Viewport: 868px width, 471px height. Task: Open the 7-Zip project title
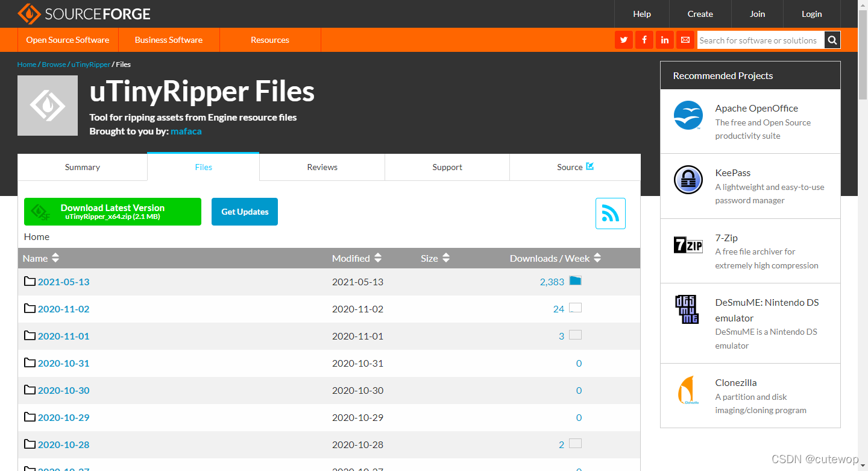point(726,238)
